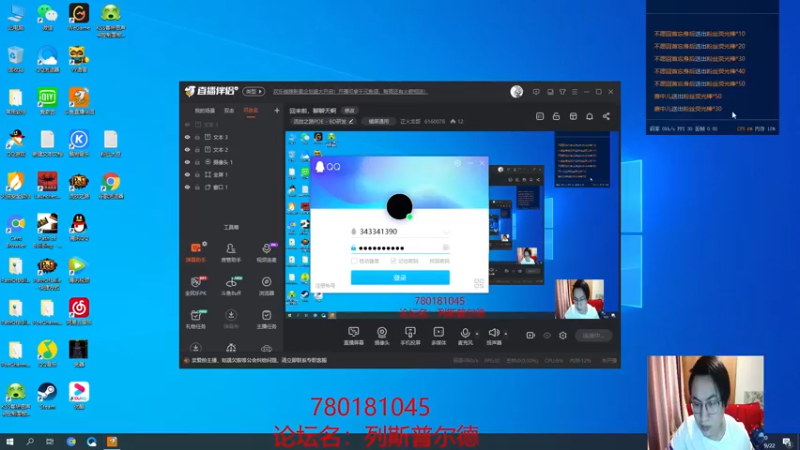Click the share icon in stream header
This screenshot has width=800, height=450.
pos(606,116)
